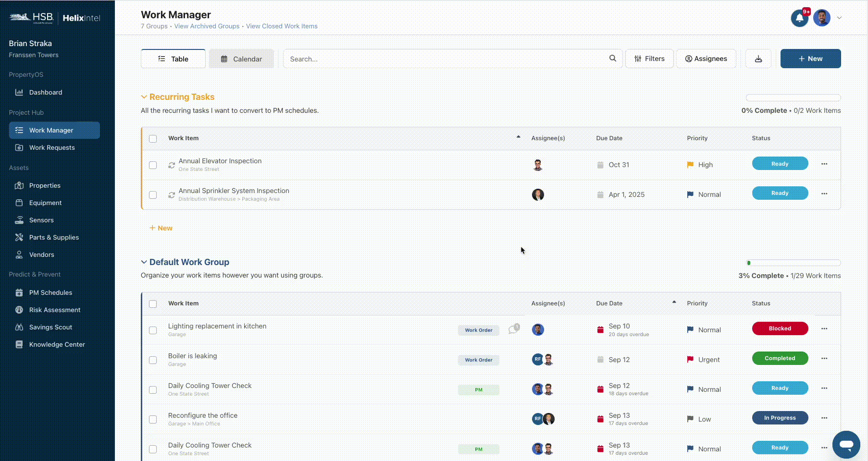Click Recurring Tasks progress bar
Viewport: 868px width, 461px height.
click(793, 98)
